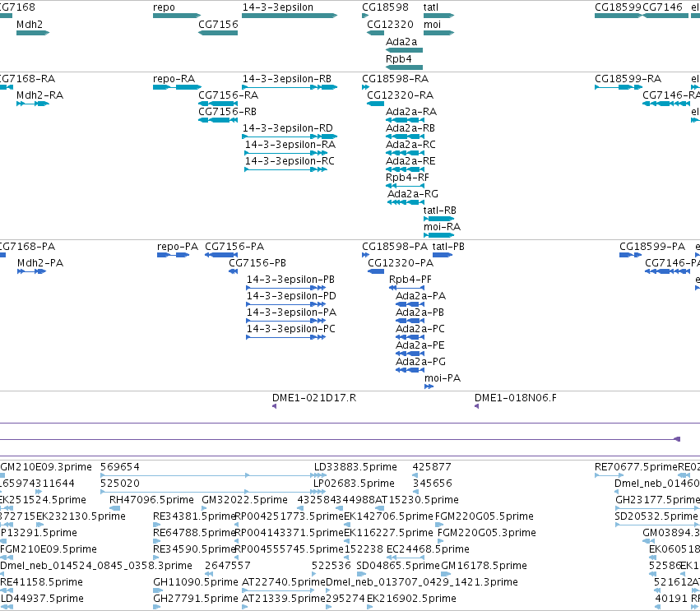Click EST label GM16178.5prime
Image resolution: width=700 pixels, height=611 pixels.
(x=484, y=566)
